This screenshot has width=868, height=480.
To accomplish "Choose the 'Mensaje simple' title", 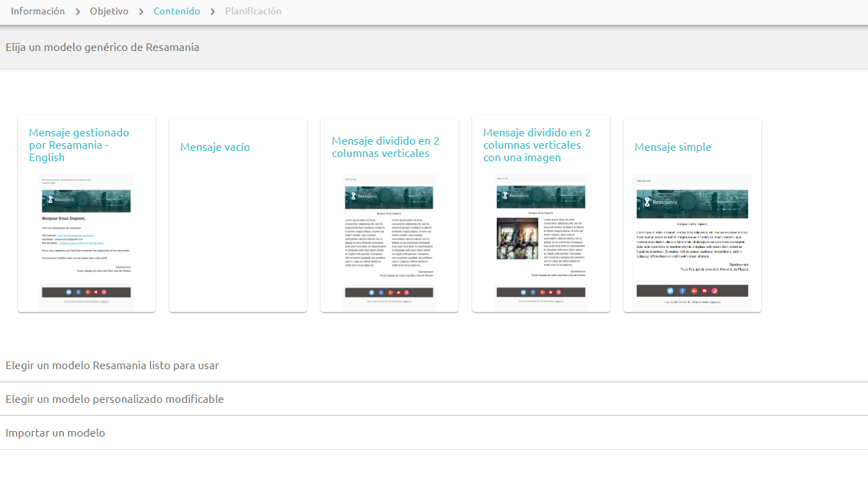I will pyautogui.click(x=673, y=147).
